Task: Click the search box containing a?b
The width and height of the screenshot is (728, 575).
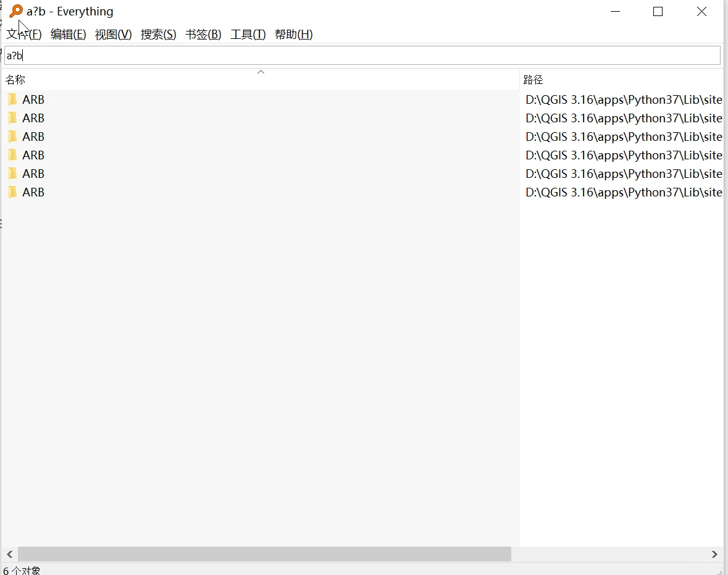Action: coord(362,56)
